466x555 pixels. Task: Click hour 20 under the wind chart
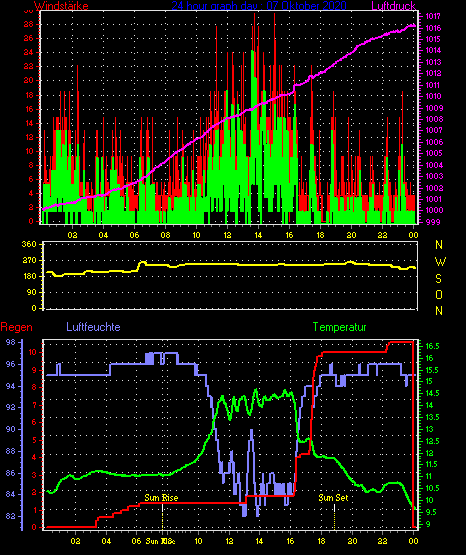click(x=351, y=235)
